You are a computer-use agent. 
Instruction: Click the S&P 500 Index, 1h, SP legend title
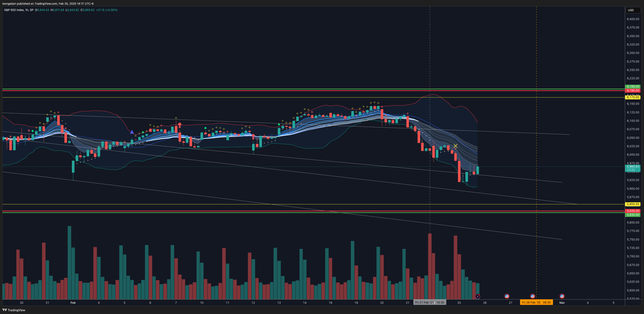(x=19, y=10)
